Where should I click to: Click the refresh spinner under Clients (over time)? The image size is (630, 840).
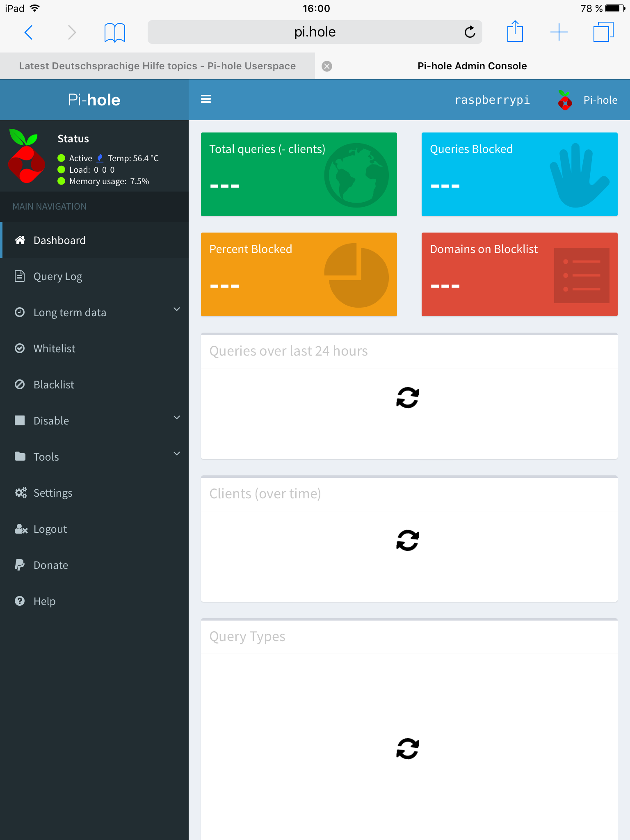[x=408, y=541]
